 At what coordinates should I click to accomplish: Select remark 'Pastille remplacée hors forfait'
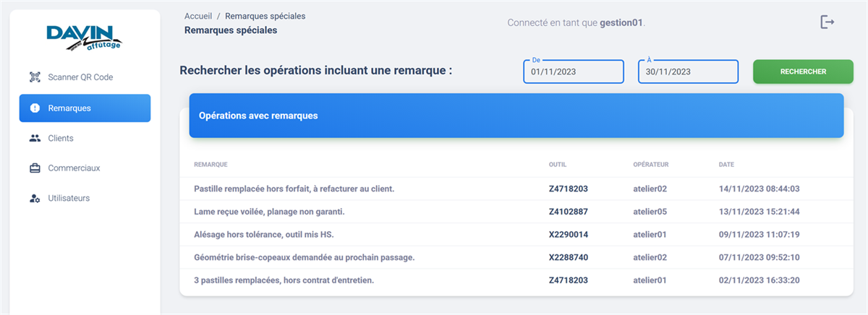[x=294, y=189]
